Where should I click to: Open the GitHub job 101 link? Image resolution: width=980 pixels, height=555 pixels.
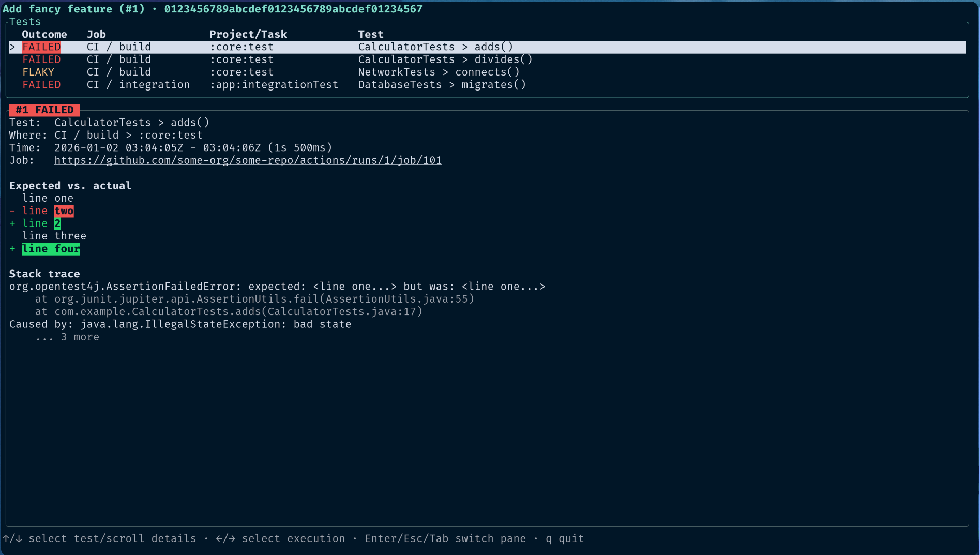click(x=248, y=160)
